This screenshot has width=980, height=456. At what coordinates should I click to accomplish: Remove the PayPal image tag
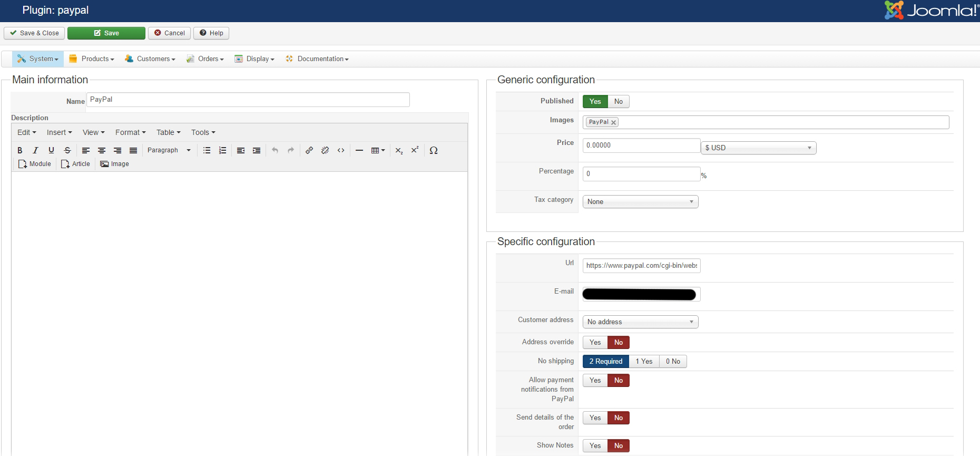pyautogui.click(x=613, y=122)
